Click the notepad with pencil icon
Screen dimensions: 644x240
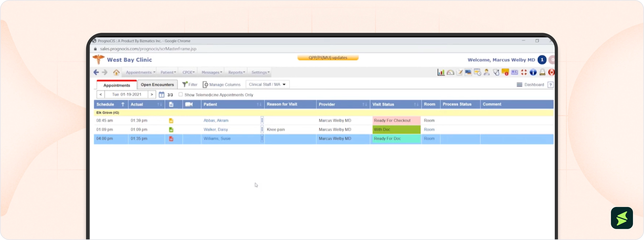[x=459, y=72]
